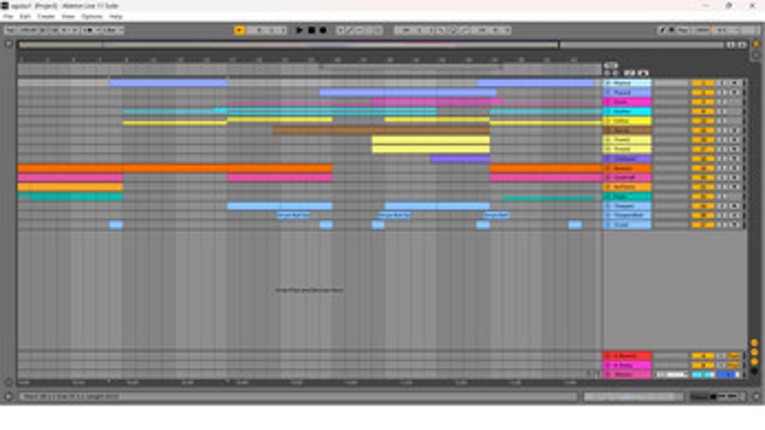This screenshot has width=765, height=430.
Task: Click the middle yellow circle show/hide button at the right edge
Action: [754, 352]
